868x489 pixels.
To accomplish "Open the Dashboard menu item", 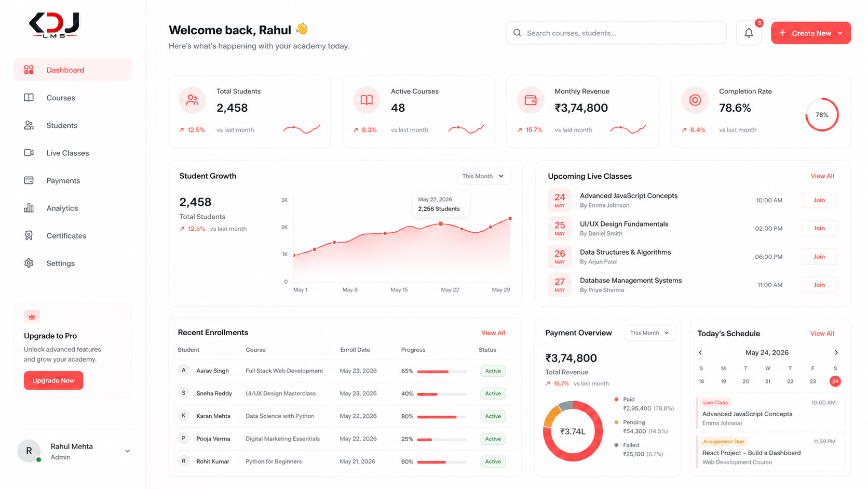I will (x=73, y=70).
